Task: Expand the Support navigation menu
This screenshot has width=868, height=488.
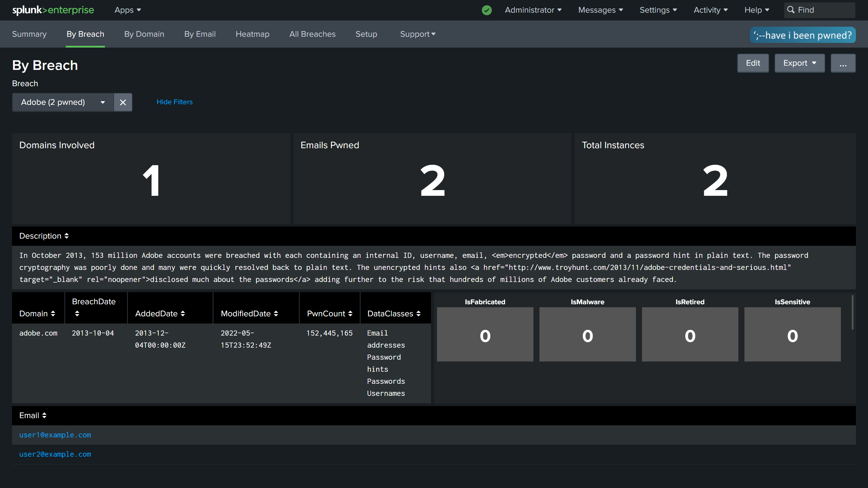Action: pyautogui.click(x=417, y=34)
